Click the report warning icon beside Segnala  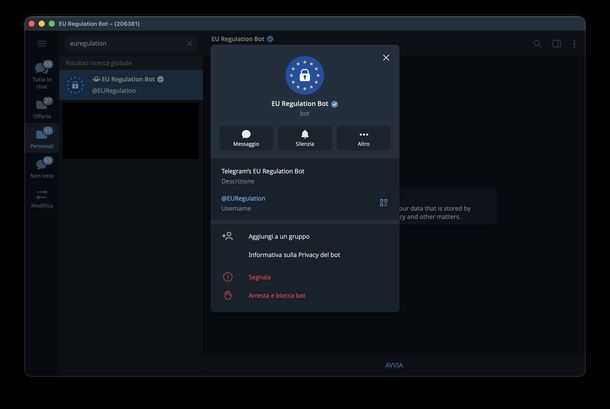pos(228,277)
